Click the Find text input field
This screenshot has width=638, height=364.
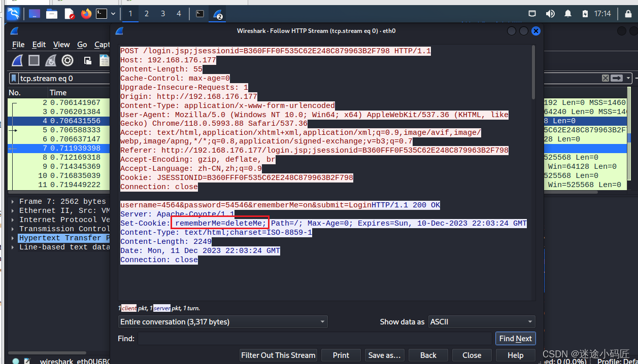(x=315, y=339)
